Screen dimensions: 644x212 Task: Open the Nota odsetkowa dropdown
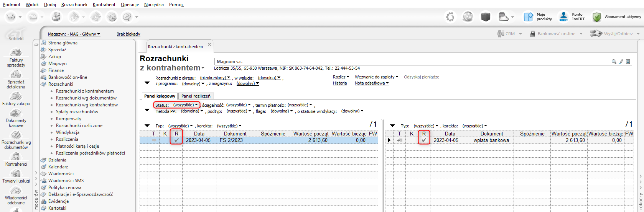[372, 83]
